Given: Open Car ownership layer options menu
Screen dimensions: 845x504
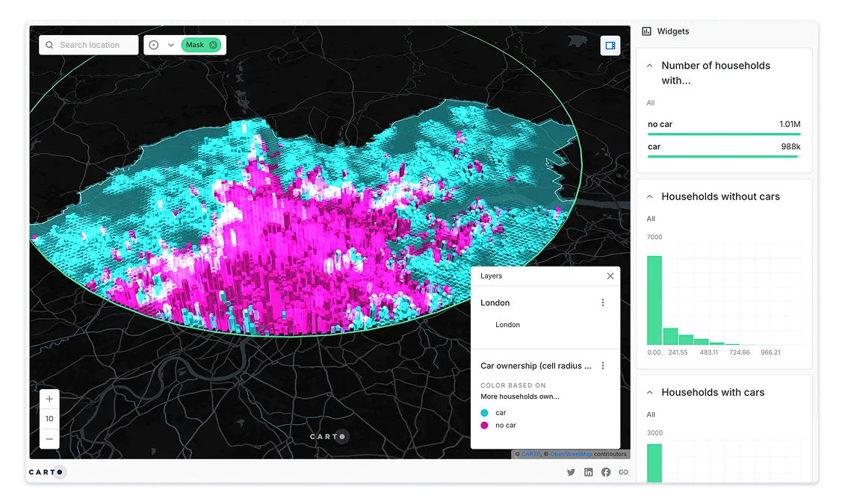Looking at the screenshot, I should (x=603, y=366).
